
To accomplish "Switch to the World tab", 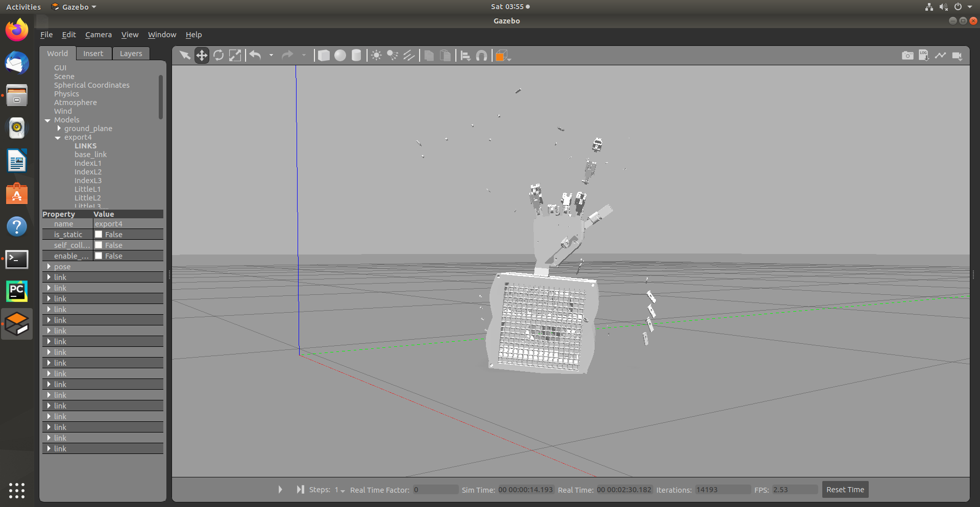I will [x=58, y=54].
